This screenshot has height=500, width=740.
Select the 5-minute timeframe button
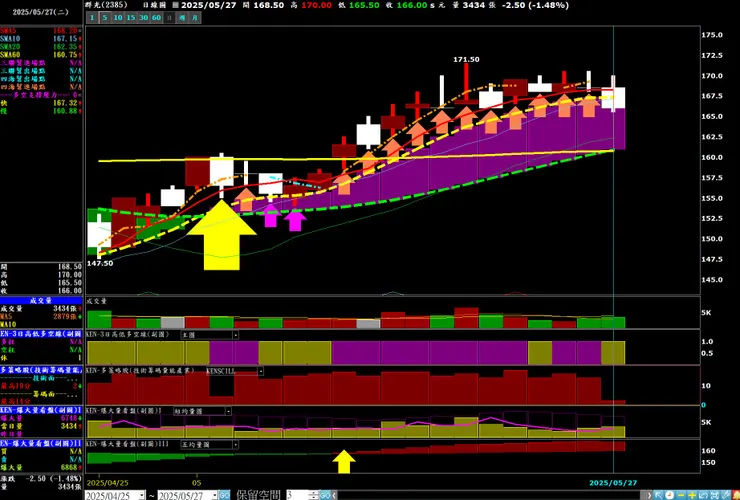click(105, 17)
